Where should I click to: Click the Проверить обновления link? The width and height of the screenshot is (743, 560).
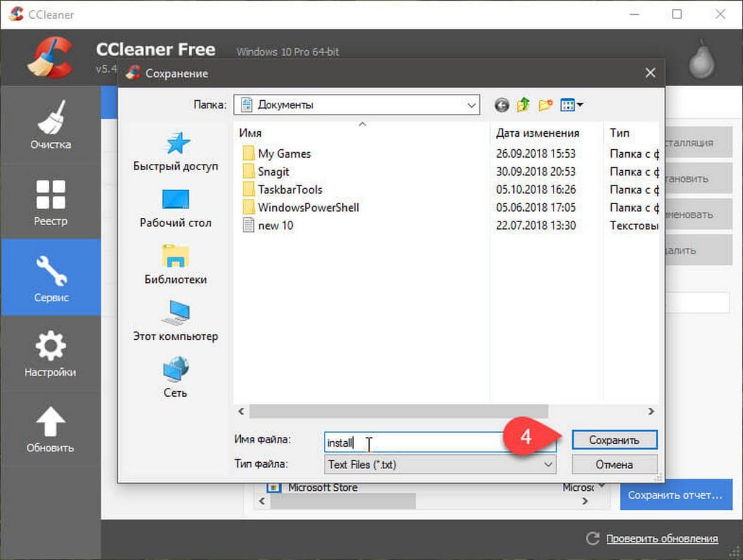[x=662, y=538]
